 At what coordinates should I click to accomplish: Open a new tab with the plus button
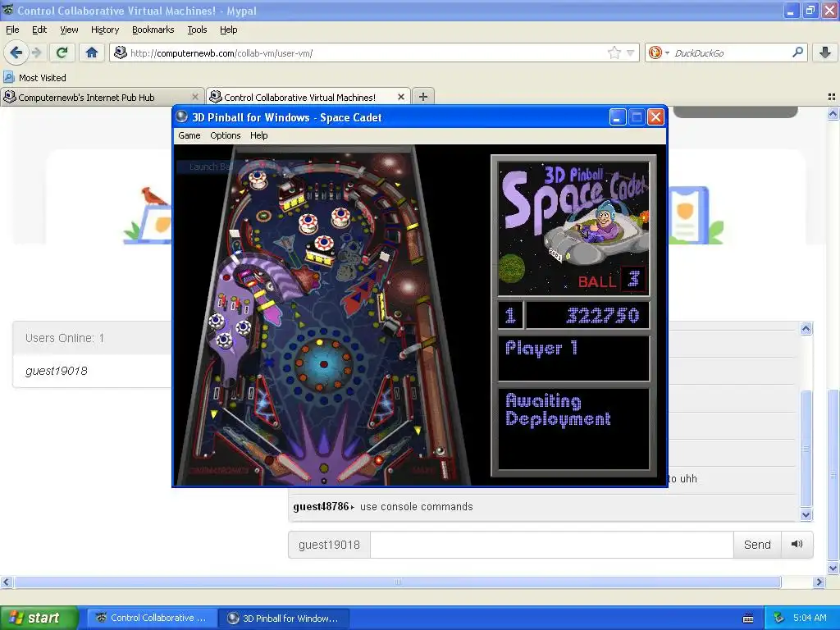(x=423, y=97)
